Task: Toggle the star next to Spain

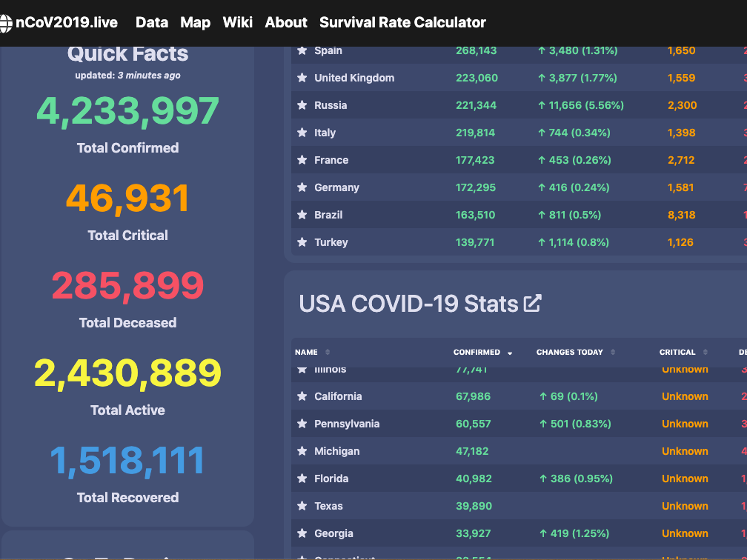Action: [x=302, y=50]
